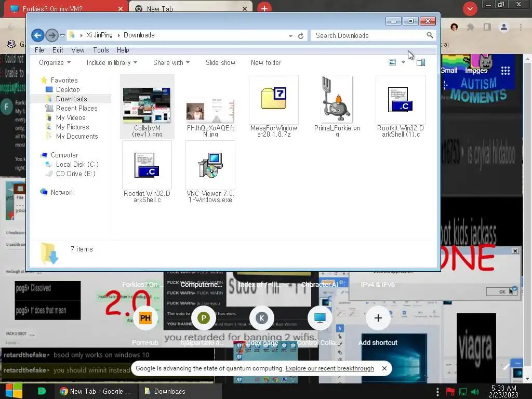Image resolution: width=532 pixels, height=399 pixels.
Task: Select CollabVM (rev1).png thumbnail
Action: point(147,105)
